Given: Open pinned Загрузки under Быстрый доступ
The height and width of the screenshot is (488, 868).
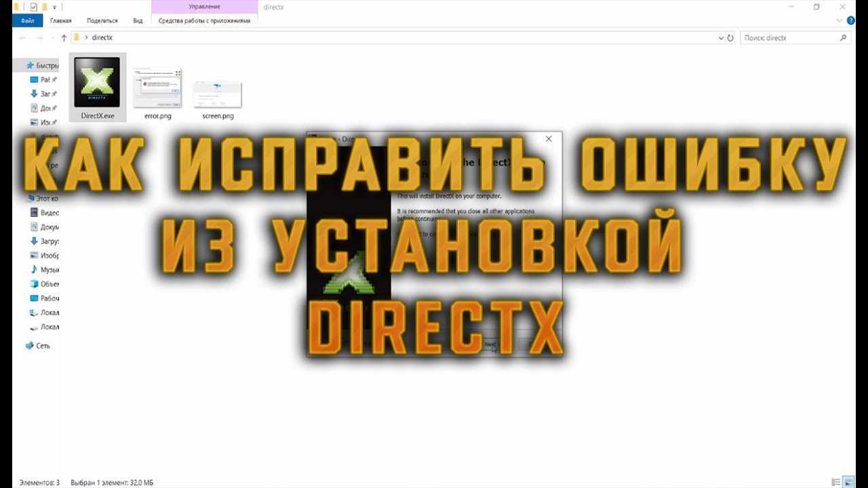Looking at the screenshot, I should (x=44, y=94).
